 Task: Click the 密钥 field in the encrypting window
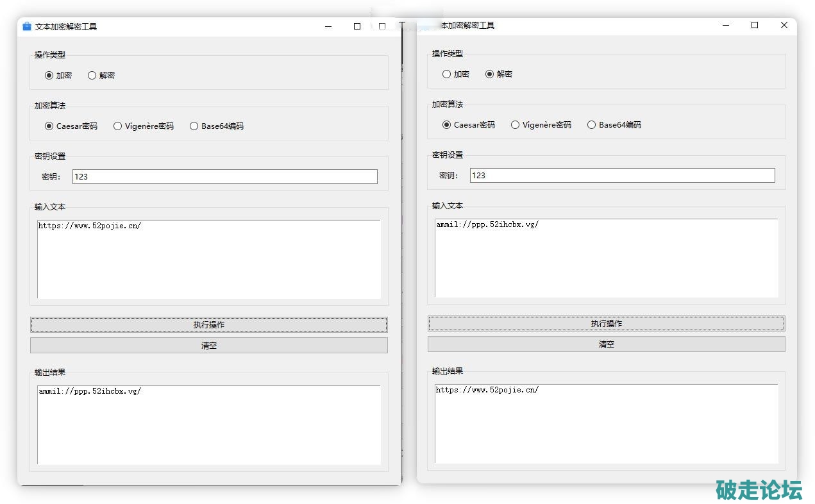coord(224,176)
